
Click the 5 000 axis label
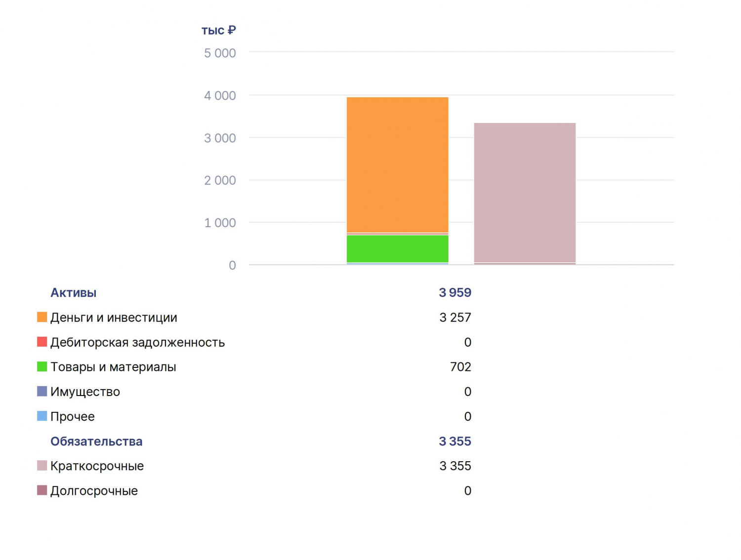coord(220,53)
